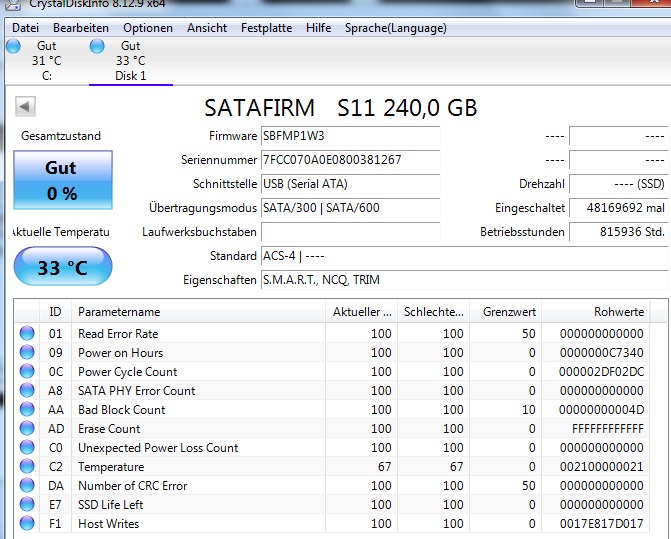Open the Sprache(Language) menu

[x=396, y=28]
